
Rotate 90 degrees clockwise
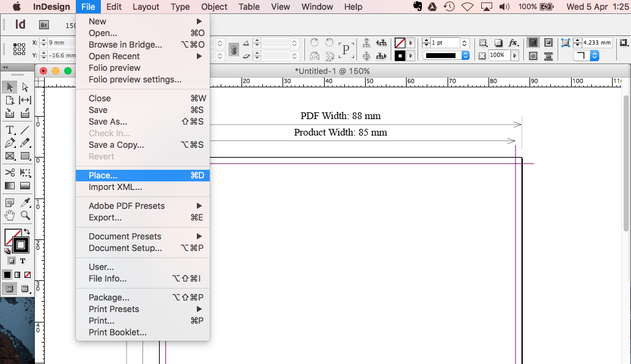pos(315,43)
